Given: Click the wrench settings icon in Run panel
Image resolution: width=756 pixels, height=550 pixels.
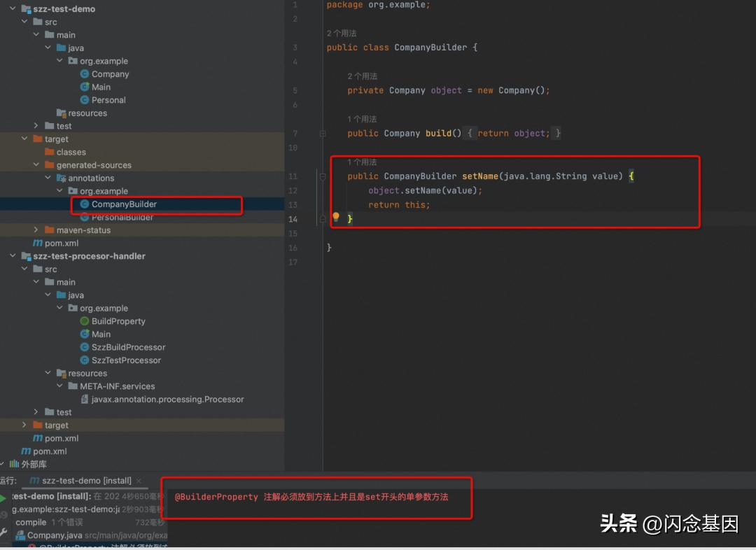Looking at the screenshot, I should tap(4, 532).
